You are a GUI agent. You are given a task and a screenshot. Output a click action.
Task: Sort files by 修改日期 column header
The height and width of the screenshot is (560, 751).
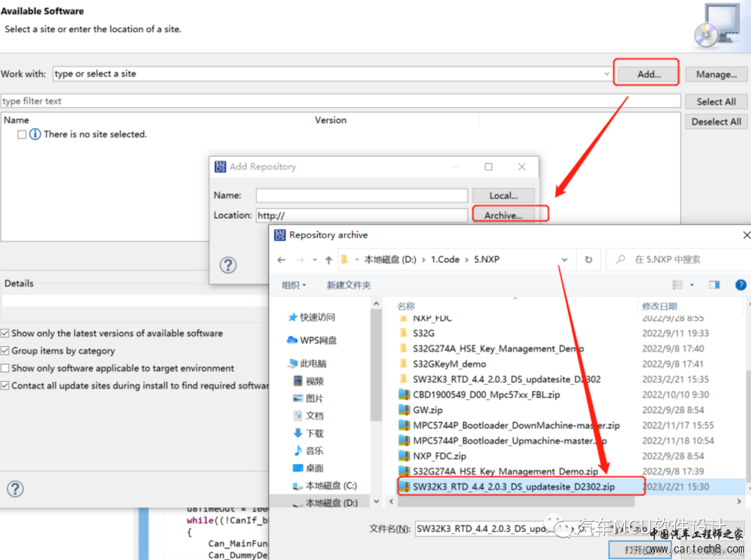[659, 305]
